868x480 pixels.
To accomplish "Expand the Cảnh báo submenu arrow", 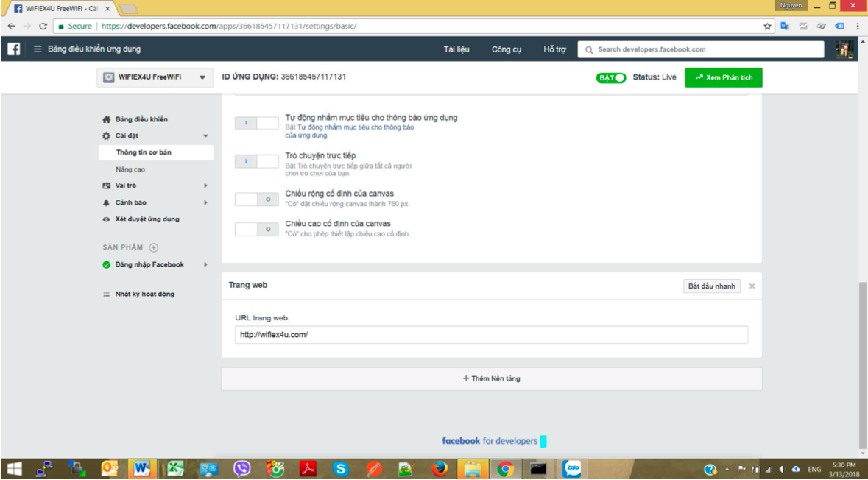I will click(x=205, y=202).
